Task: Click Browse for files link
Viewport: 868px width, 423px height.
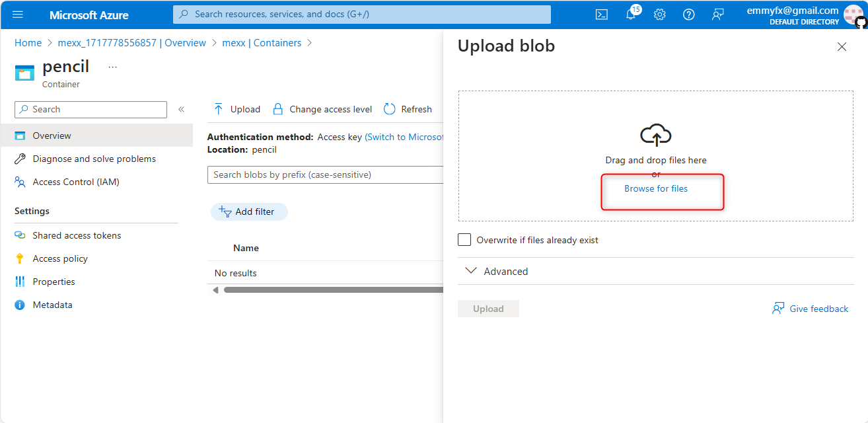Action: [656, 188]
